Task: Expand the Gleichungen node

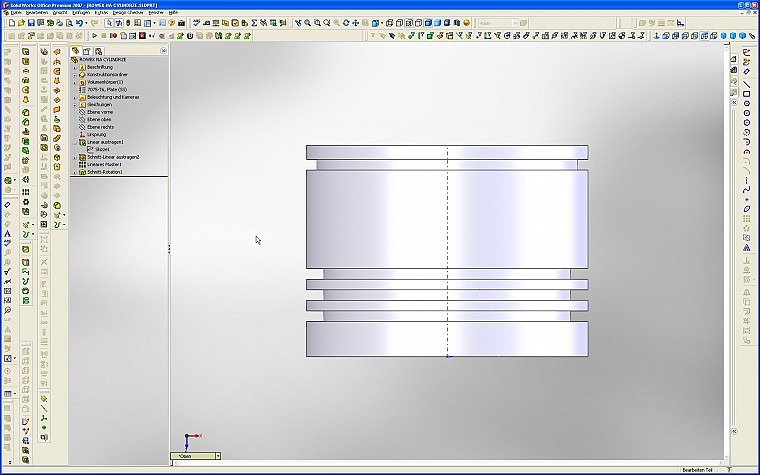Action: pyautogui.click(x=75, y=105)
